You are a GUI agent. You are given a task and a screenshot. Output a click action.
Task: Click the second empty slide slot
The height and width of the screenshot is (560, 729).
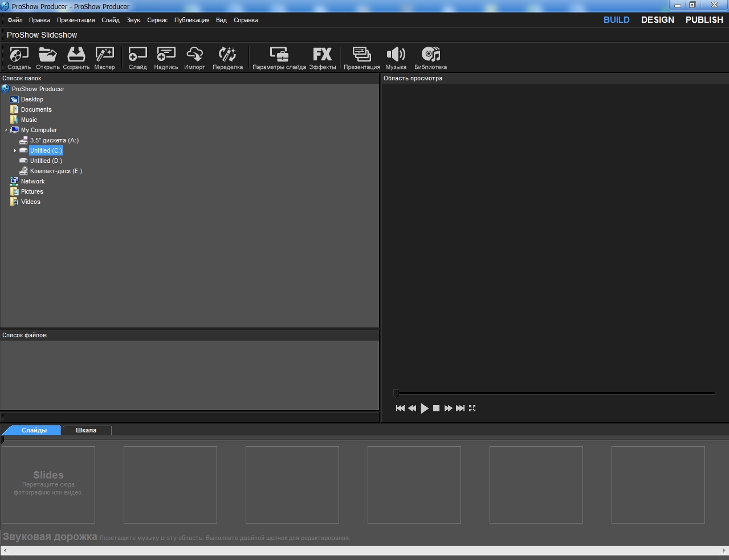click(x=170, y=485)
